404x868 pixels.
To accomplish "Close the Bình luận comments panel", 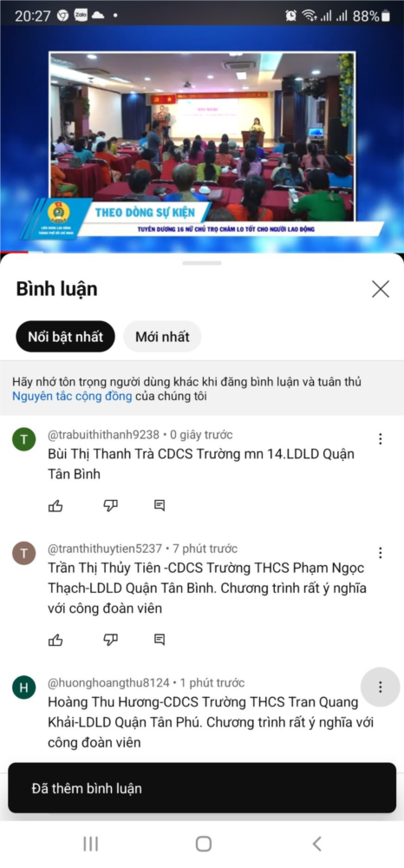I will click(x=381, y=289).
